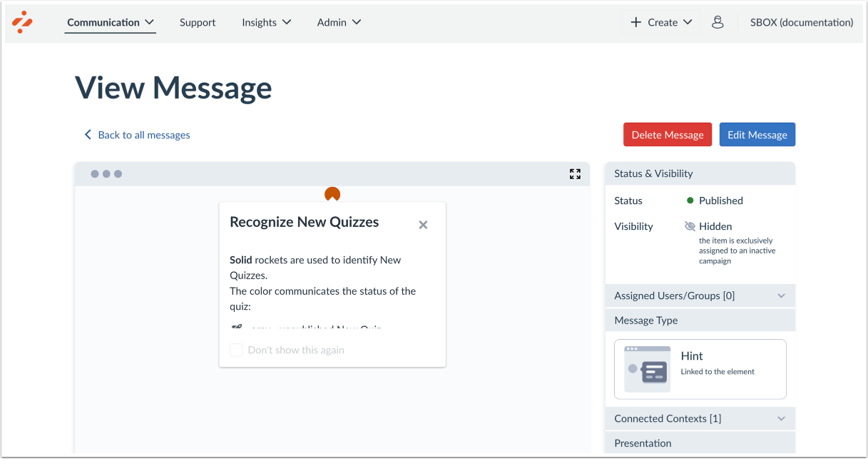Image resolution: width=868 pixels, height=459 pixels.
Task: Open the user account profile icon
Action: point(718,22)
